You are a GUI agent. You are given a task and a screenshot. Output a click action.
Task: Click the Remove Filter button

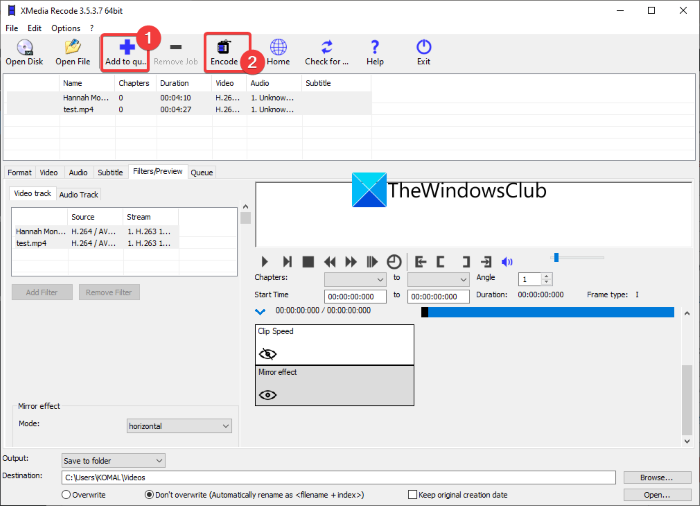click(109, 292)
